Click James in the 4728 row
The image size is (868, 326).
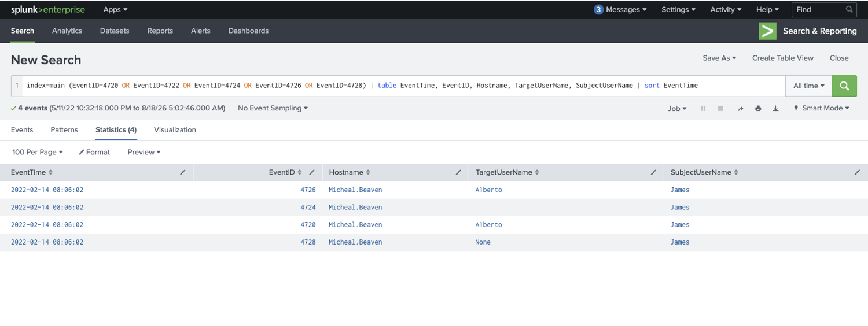coord(680,242)
